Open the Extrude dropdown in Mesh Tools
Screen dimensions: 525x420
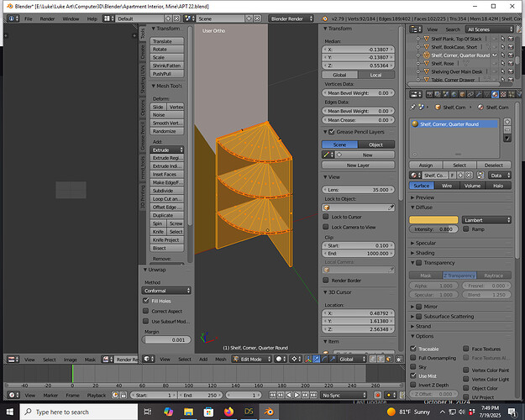click(167, 150)
